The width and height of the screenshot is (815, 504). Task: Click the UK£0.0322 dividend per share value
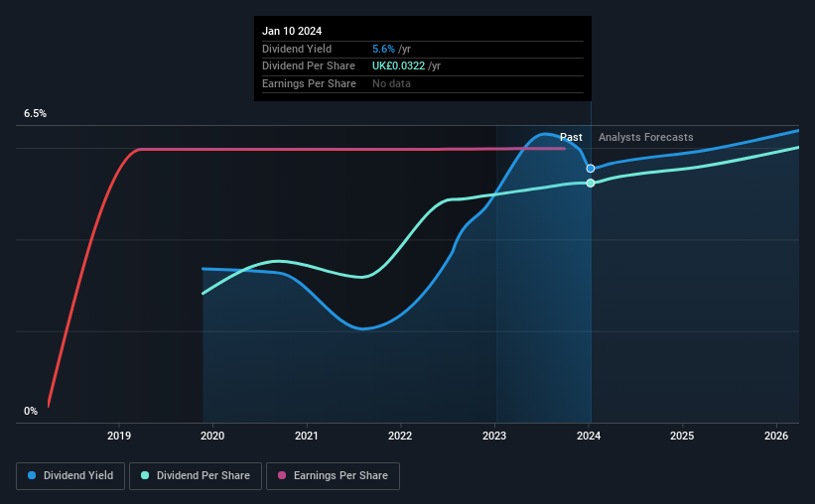pyautogui.click(x=399, y=66)
